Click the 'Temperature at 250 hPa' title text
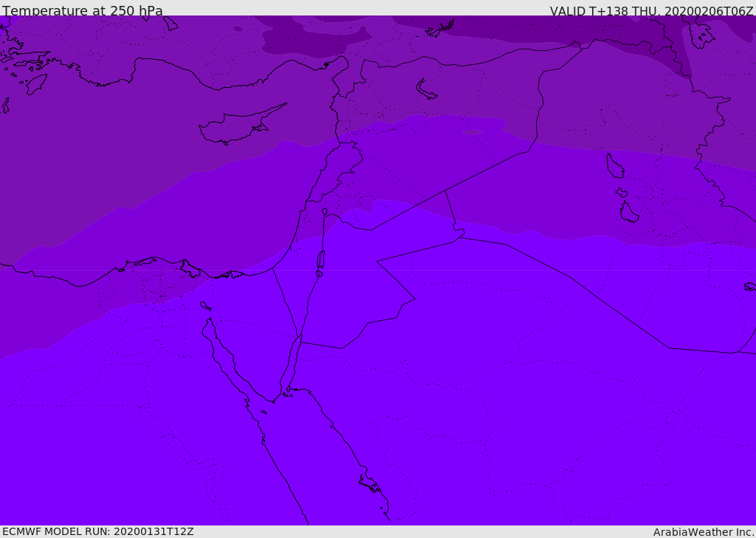 tap(83, 10)
